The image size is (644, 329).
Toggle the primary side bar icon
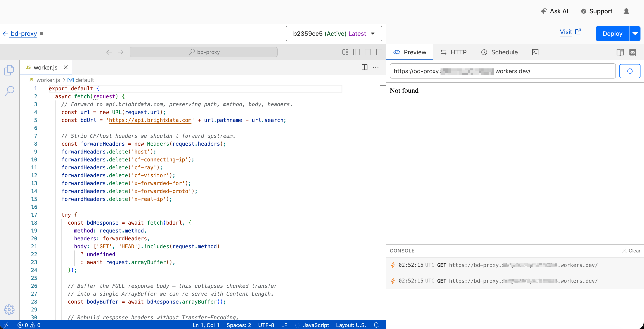[x=356, y=52]
